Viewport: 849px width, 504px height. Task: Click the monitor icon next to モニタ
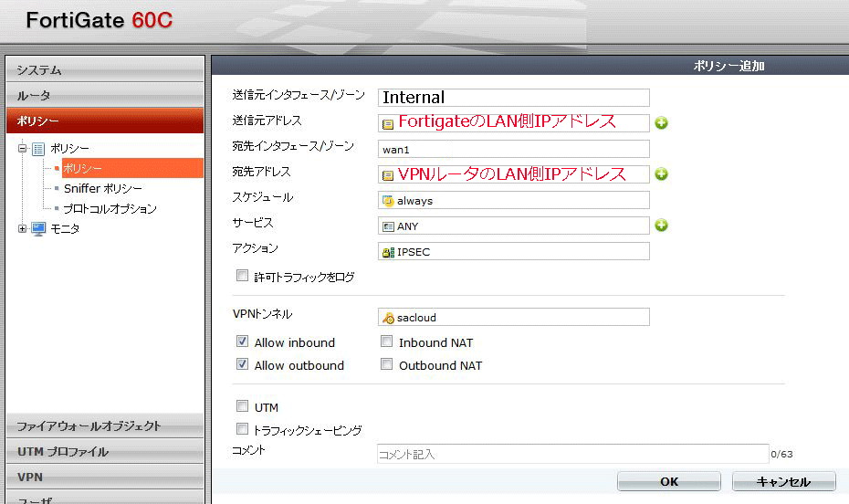[x=38, y=229]
